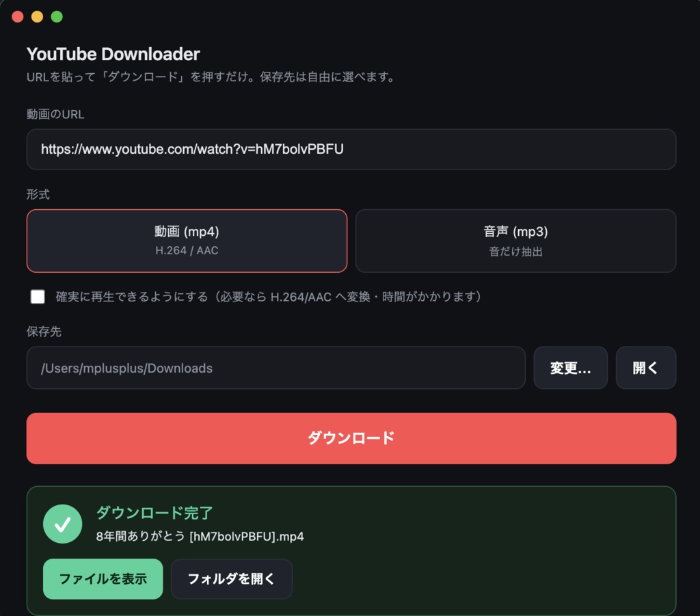
Task: Maximize the window with the green button
Action: 57,17
